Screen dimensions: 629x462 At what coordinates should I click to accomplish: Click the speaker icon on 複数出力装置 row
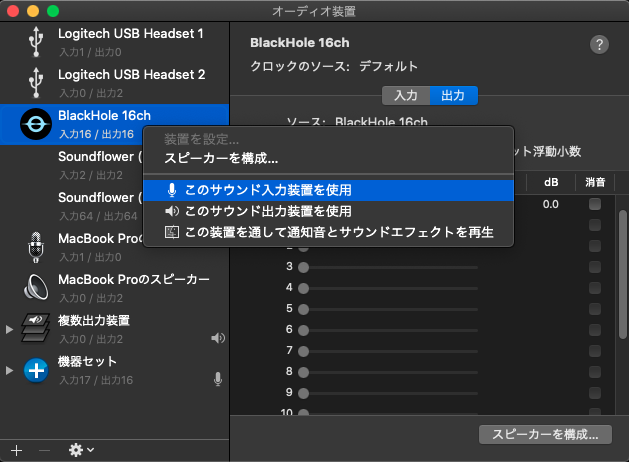click(x=218, y=338)
